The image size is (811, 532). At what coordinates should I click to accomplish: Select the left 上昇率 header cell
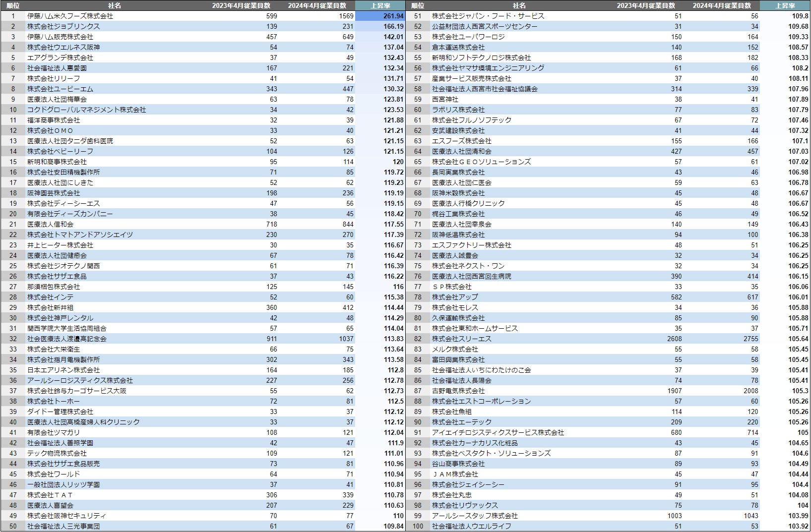click(x=380, y=5)
